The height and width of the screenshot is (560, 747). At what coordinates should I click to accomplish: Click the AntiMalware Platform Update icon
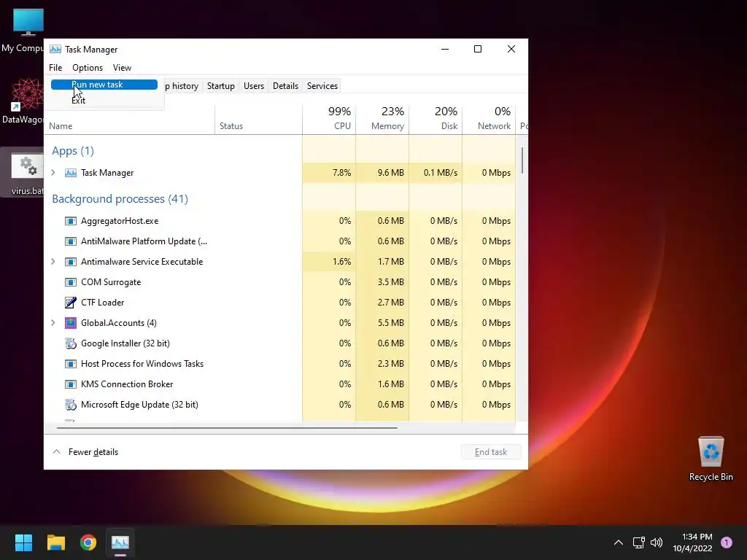point(71,241)
